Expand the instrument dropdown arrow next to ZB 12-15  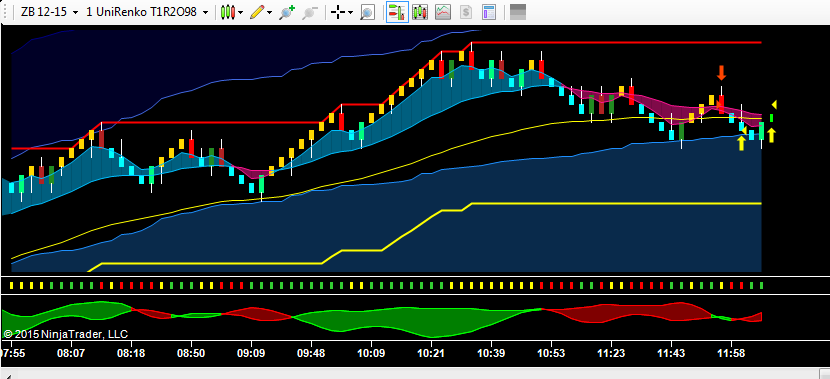75,12
